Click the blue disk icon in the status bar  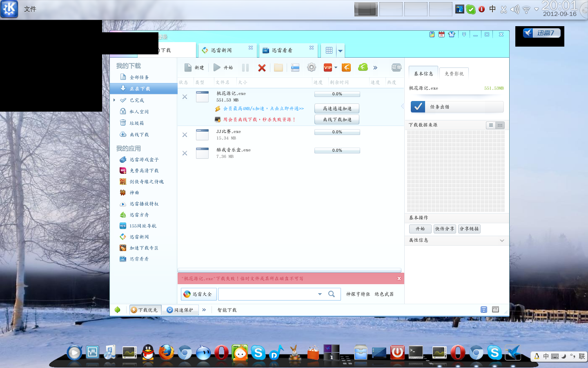[x=484, y=310]
